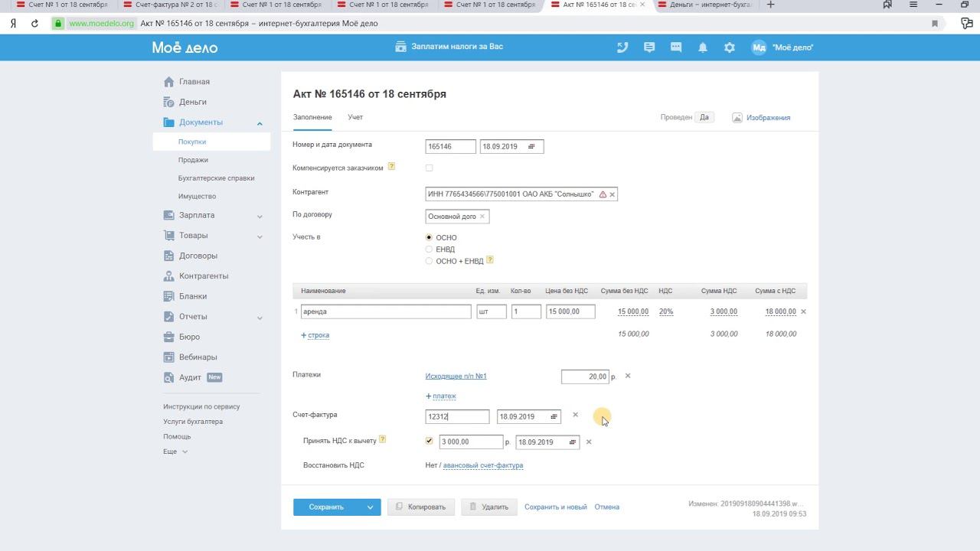Open the Сохранить button dropdown arrow
The height and width of the screenshot is (551, 980).
[x=370, y=507]
